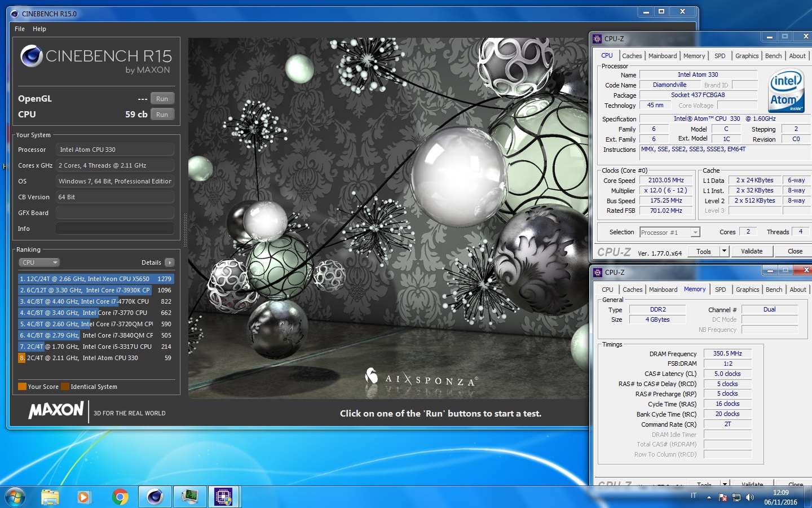Switch to Caches tab in bottom CPU-Z window
Viewport: 812px width, 508px height.
[632, 290]
